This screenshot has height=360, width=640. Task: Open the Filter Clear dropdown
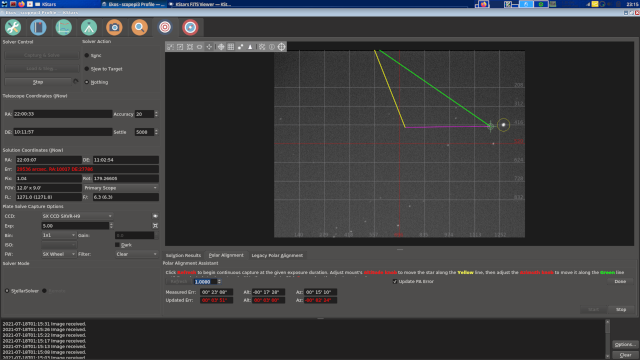click(136, 254)
